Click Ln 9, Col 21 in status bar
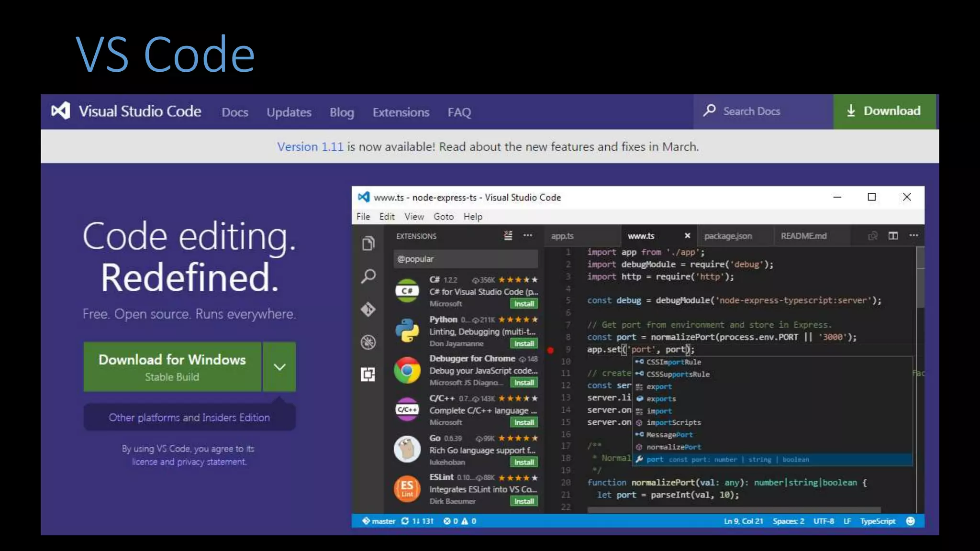Viewport: 980px width, 551px height. [x=743, y=521]
